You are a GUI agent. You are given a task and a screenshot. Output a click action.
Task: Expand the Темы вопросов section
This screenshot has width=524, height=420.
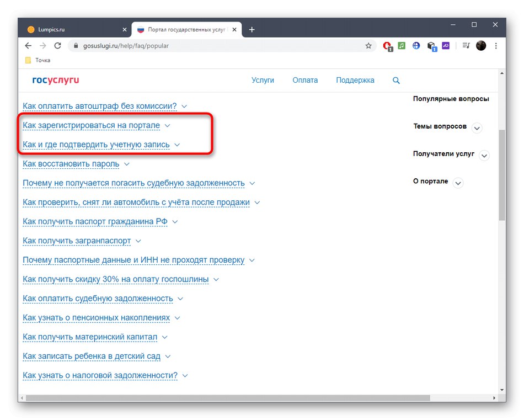[x=477, y=128]
